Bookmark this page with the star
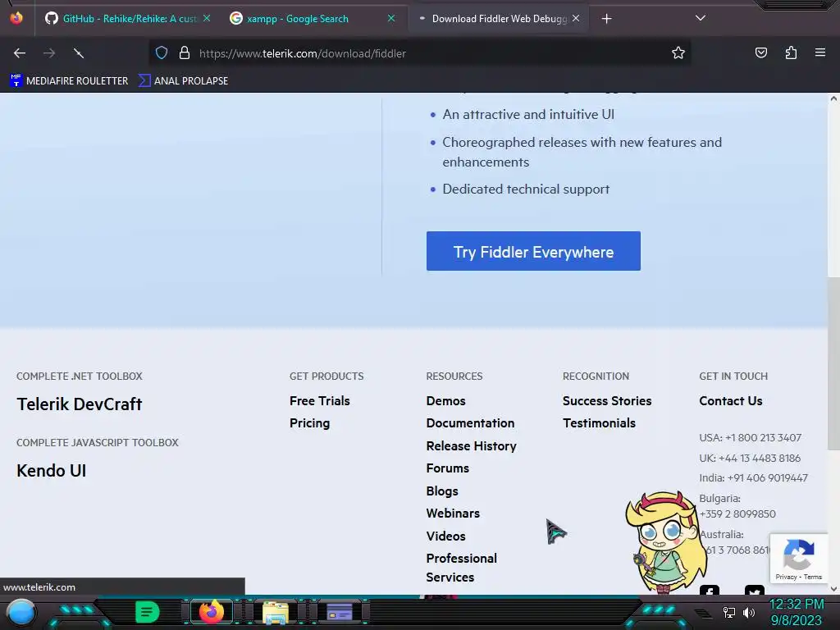 [678, 53]
